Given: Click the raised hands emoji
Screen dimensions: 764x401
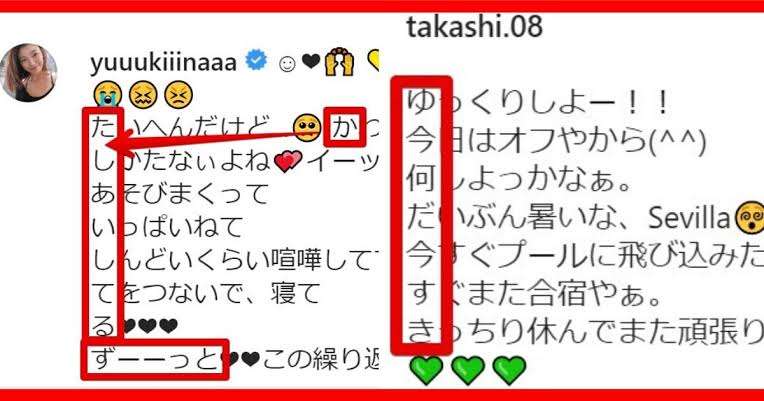Looking at the screenshot, I should 339,62.
